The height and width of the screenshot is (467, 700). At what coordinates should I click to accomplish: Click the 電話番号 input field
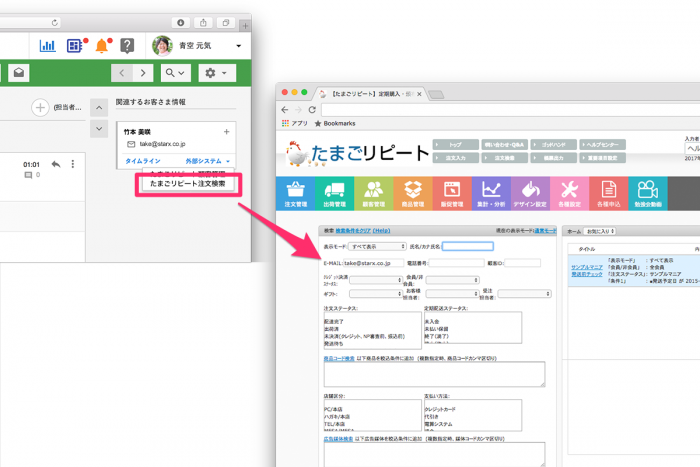tap(456, 263)
